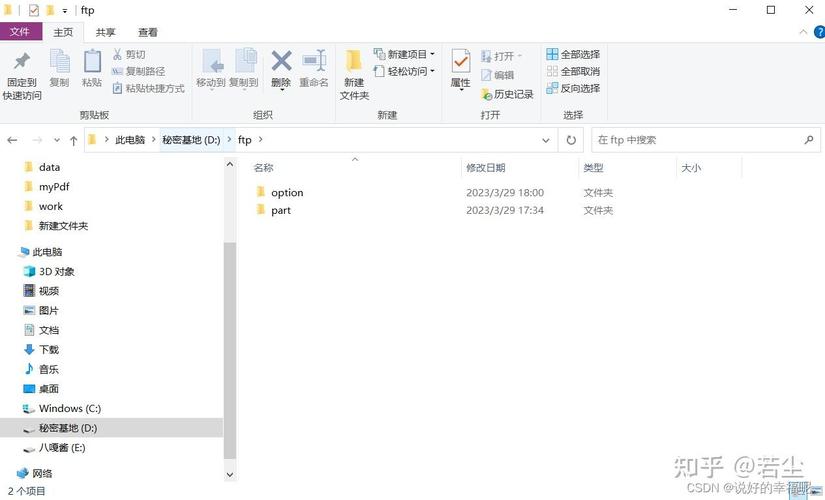825x500 pixels.
Task: Click the Back navigation arrow
Action: [x=13, y=140]
